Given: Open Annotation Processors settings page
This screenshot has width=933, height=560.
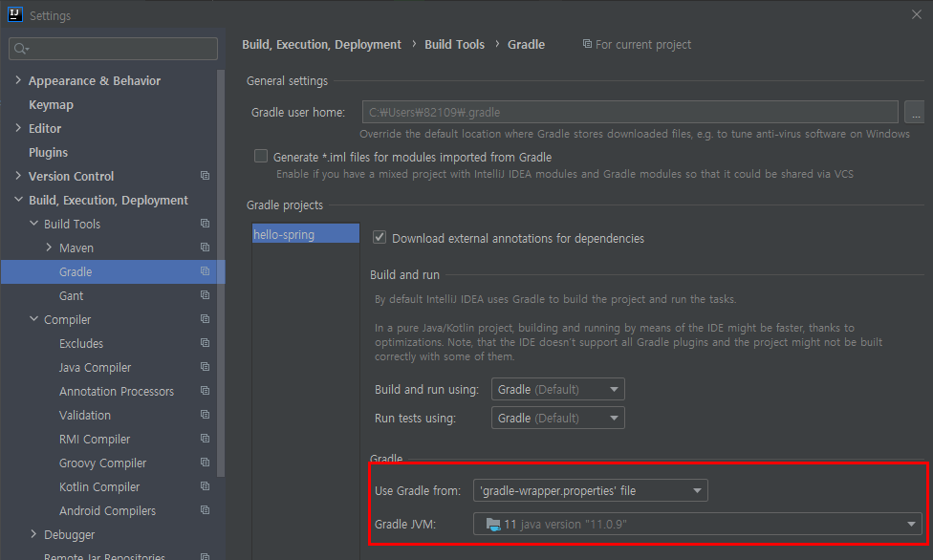Looking at the screenshot, I should click(x=117, y=391).
